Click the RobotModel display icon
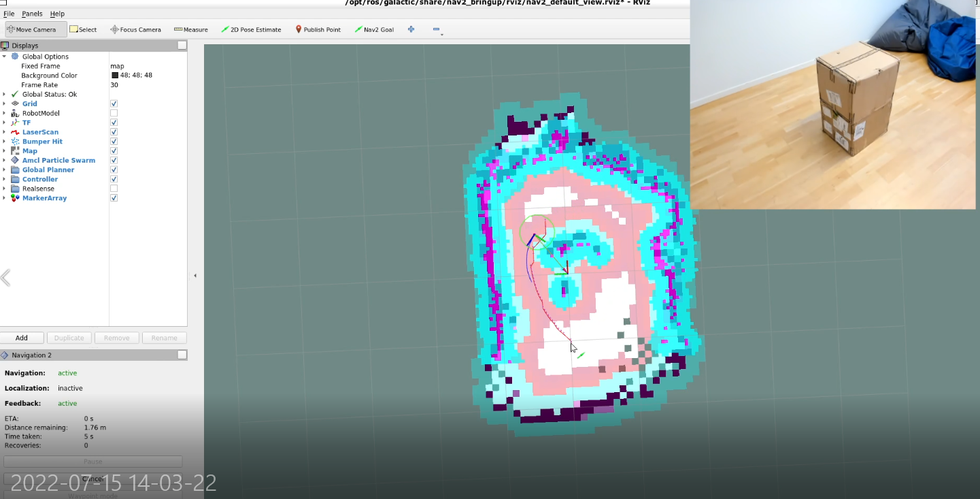 [x=15, y=113]
